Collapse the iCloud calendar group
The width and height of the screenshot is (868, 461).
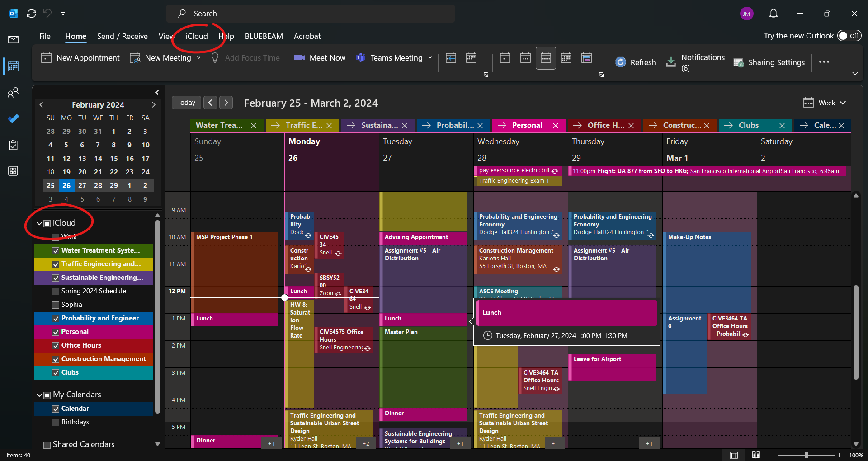tap(39, 223)
